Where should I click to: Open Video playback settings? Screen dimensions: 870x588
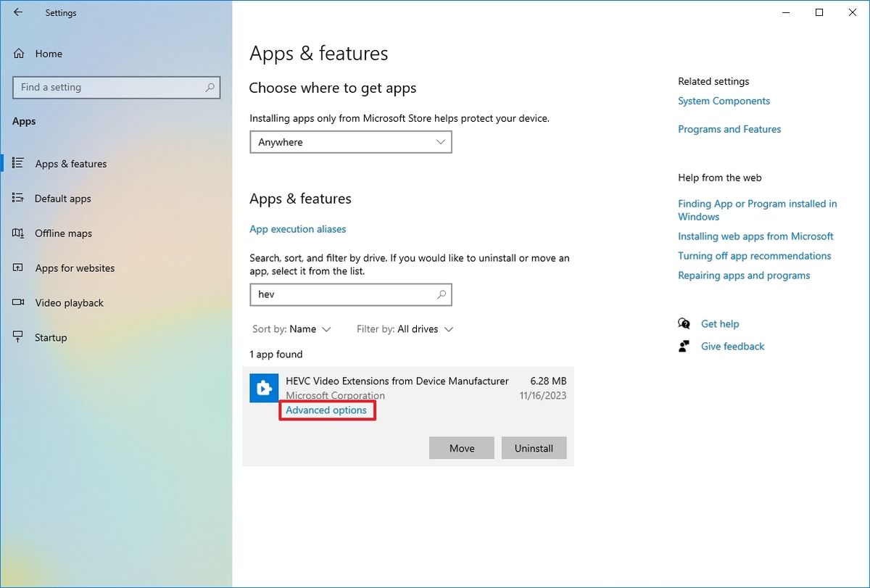click(69, 302)
